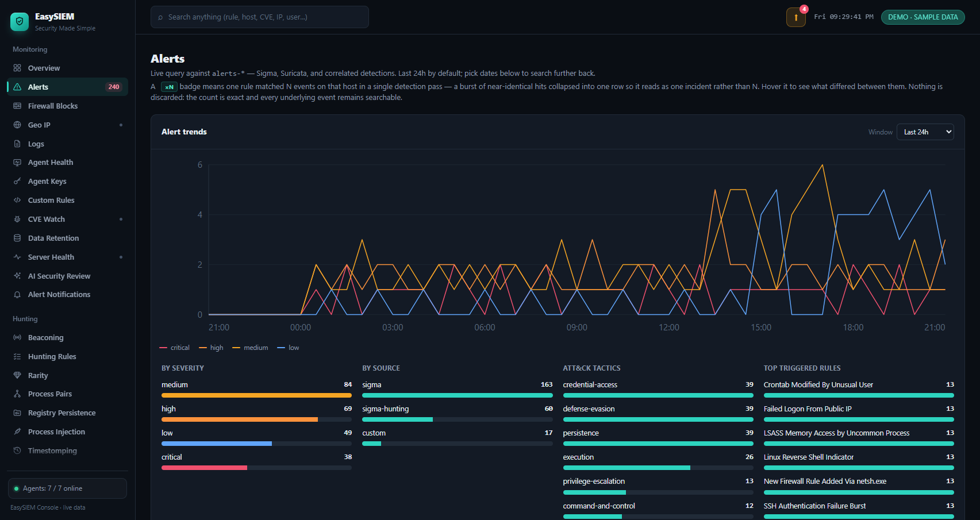980x520 pixels.
Task: Filter by credential-access tactic
Action: pos(658,389)
